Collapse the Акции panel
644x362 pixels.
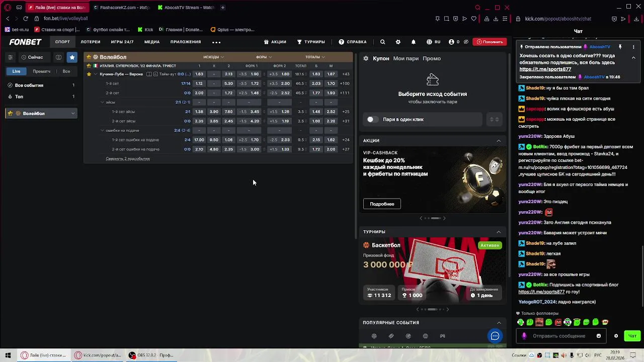coord(499,141)
